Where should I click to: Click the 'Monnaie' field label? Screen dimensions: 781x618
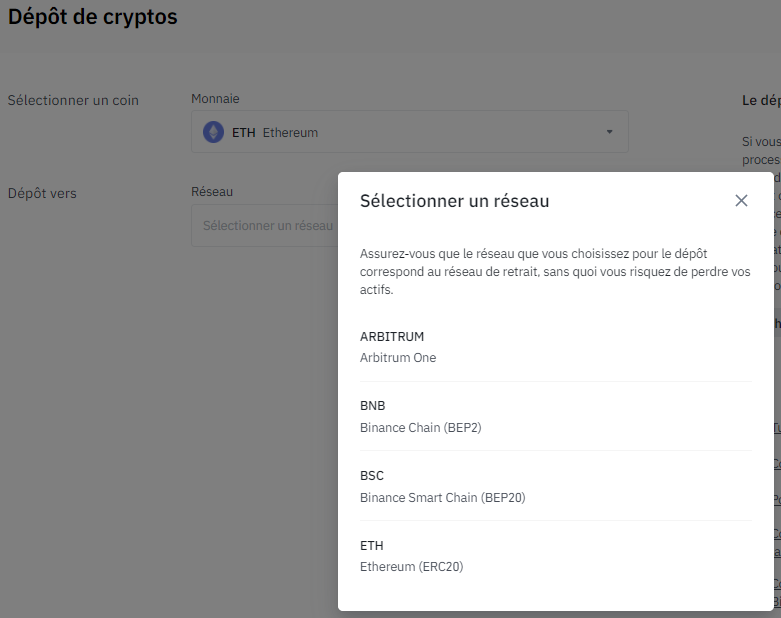(215, 99)
